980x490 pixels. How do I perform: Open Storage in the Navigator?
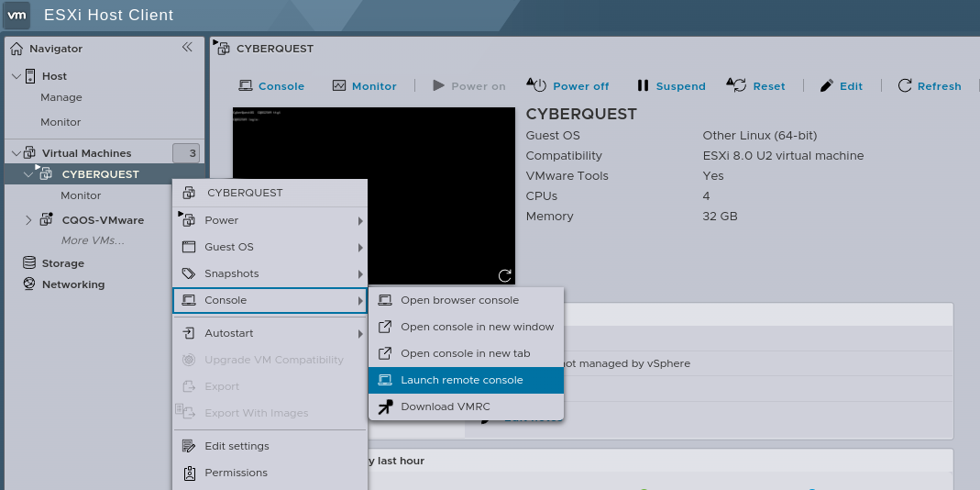click(x=62, y=263)
